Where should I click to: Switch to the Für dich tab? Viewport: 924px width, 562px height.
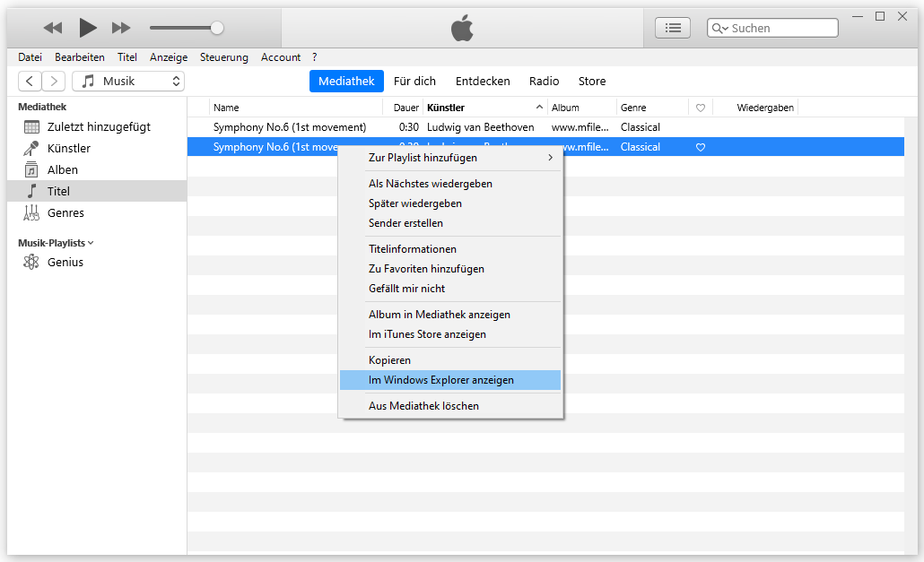pos(414,82)
